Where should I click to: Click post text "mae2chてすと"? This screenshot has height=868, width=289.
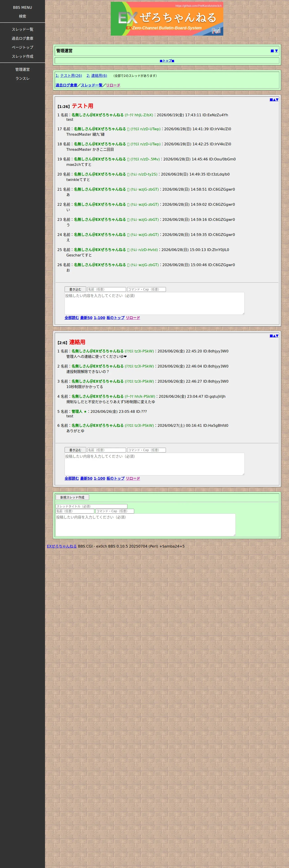click(79, 165)
